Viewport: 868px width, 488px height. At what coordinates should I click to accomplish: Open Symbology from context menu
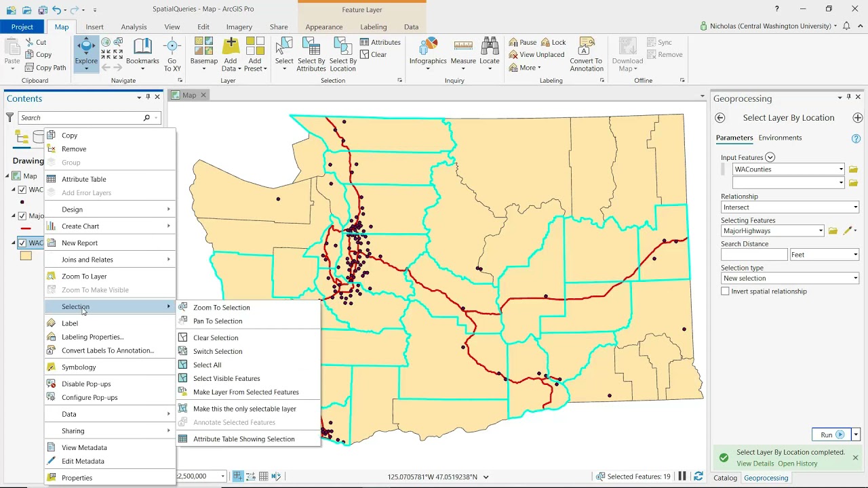click(x=110, y=367)
